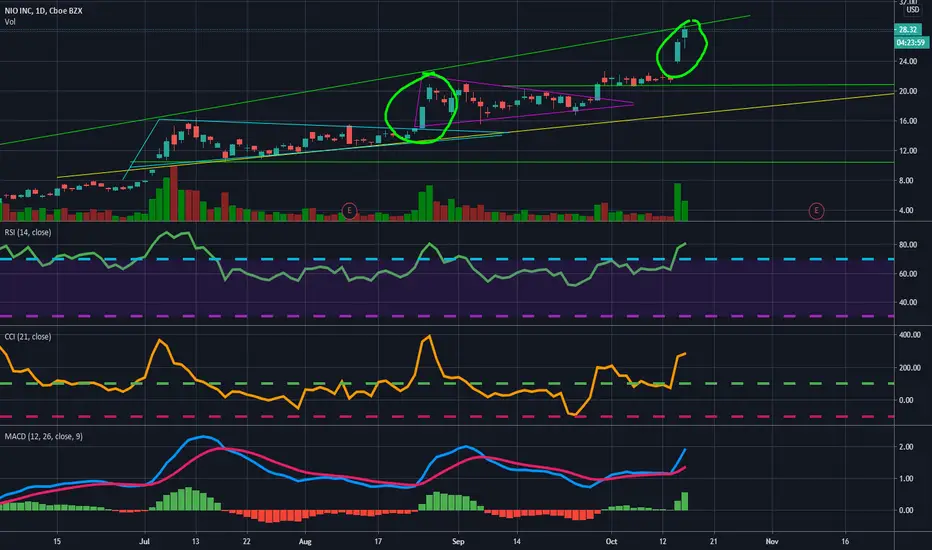932x550 pixels.
Task: Click the Jul label on the time axis
Action: [x=144, y=541]
